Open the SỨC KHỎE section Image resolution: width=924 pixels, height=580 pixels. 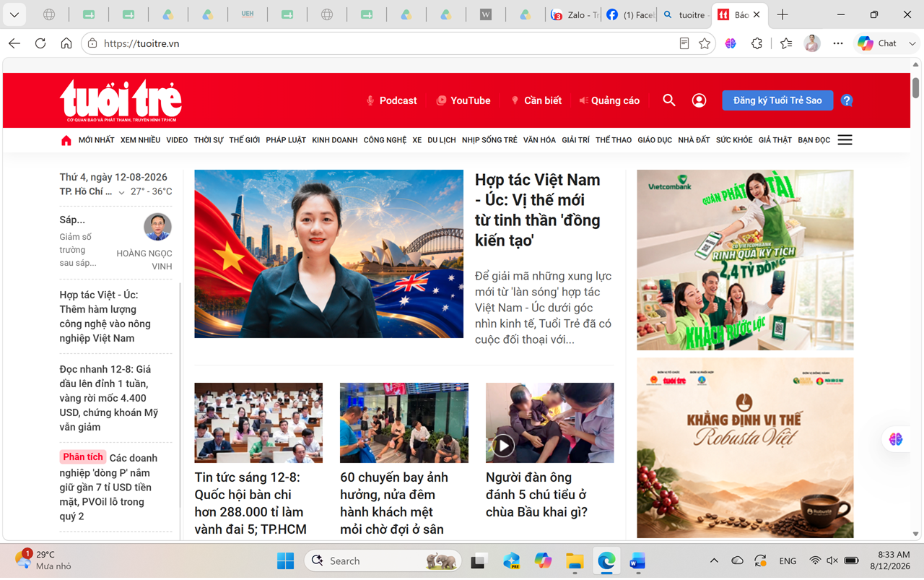click(734, 140)
